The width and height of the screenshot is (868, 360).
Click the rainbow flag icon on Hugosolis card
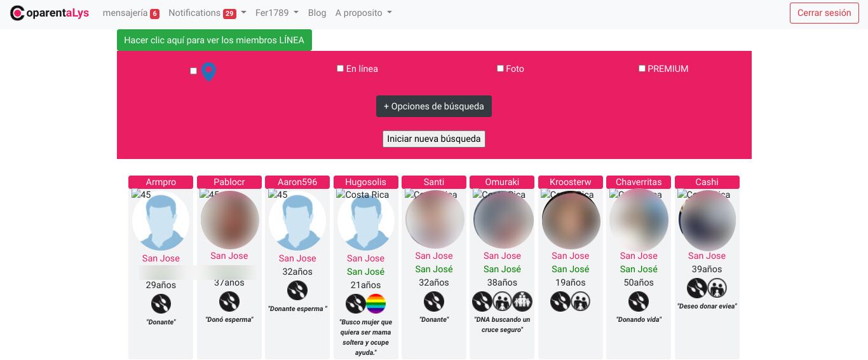pos(376,303)
